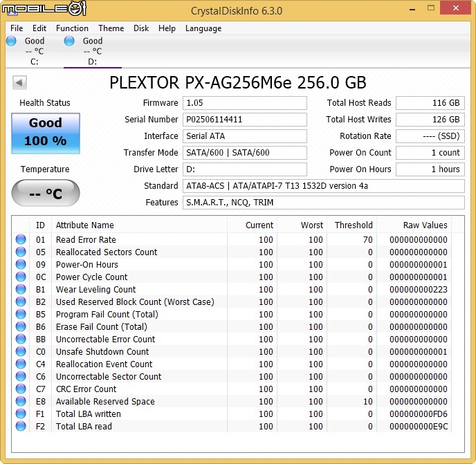Open the File menu
Viewport: 476px width, 464px height.
pyautogui.click(x=17, y=28)
